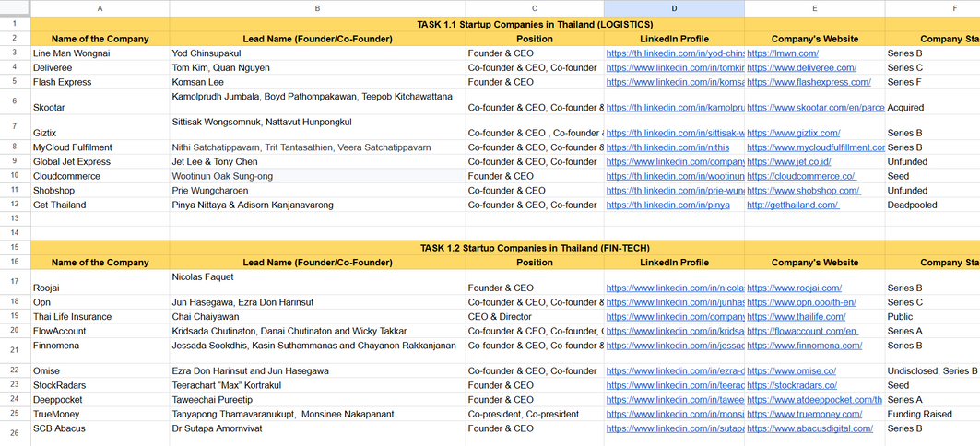The width and height of the screenshot is (980, 446).
Task: Select the TASK 1.2 FIN-TECH title cell
Action: pyautogui.click(x=535, y=248)
